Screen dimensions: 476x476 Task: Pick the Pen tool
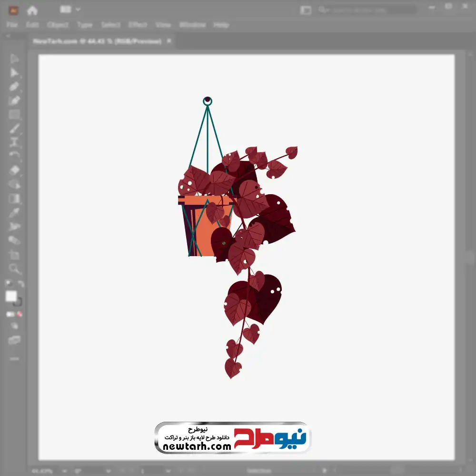(14, 87)
